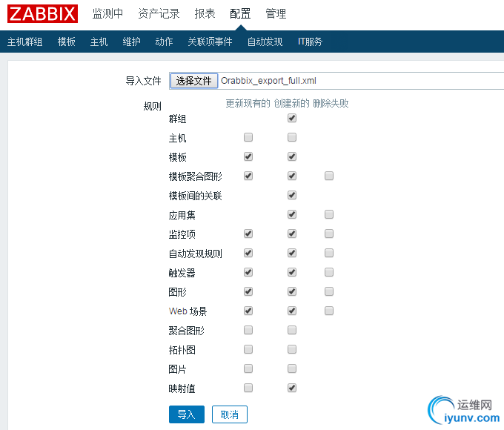Viewport: 504px width, 430px height.
Task: Check 聚合图形 update existing checkbox
Action: pyautogui.click(x=248, y=331)
